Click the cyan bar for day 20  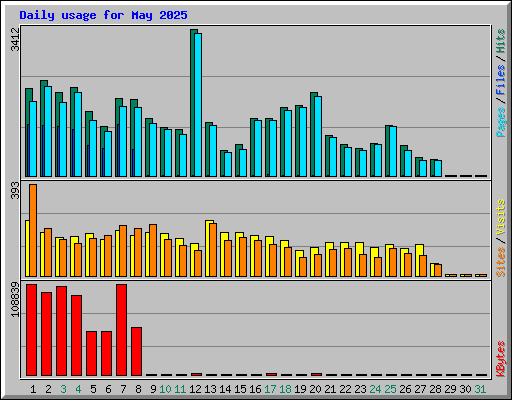click(318, 136)
